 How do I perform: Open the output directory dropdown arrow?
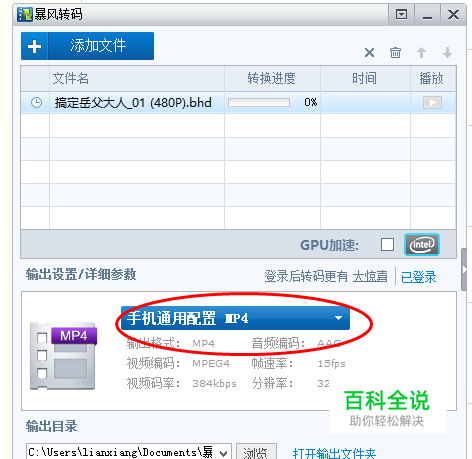click(x=224, y=453)
